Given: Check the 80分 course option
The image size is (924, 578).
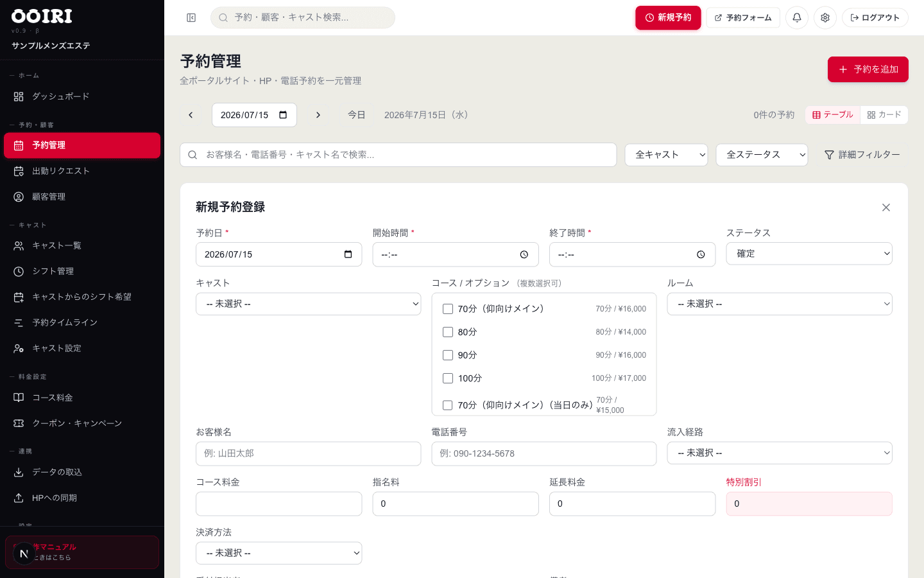Looking at the screenshot, I should [x=448, y=332].
